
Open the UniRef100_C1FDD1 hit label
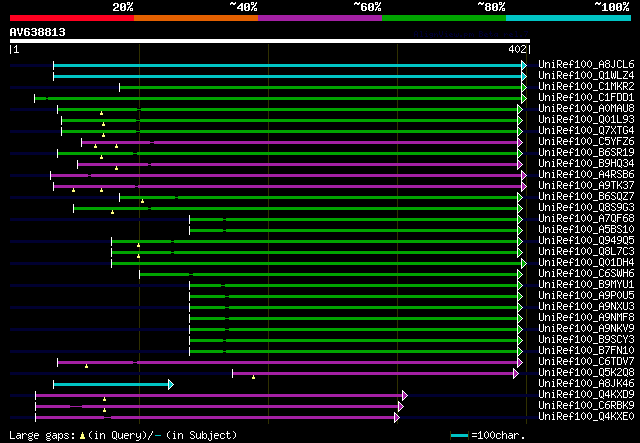click(x=586, y=98)
